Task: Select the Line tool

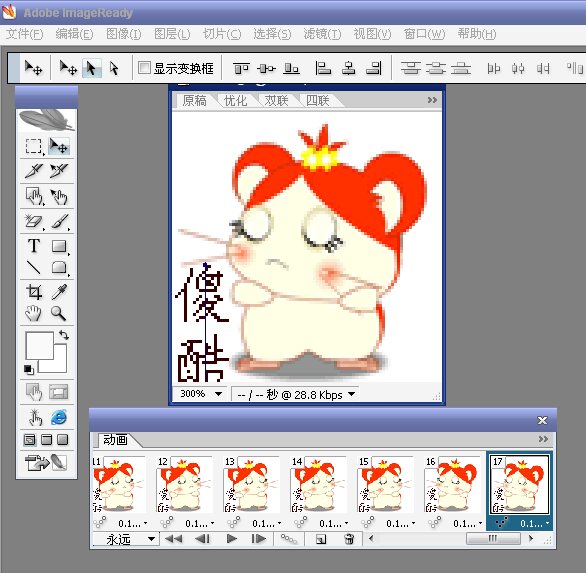Action: pyautogui.click(x=34, y=268)
